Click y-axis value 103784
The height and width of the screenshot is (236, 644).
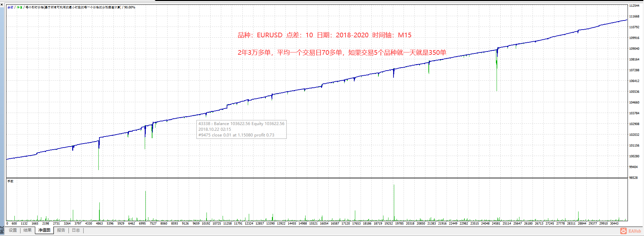pyautogui.click(x=634, y=113)
